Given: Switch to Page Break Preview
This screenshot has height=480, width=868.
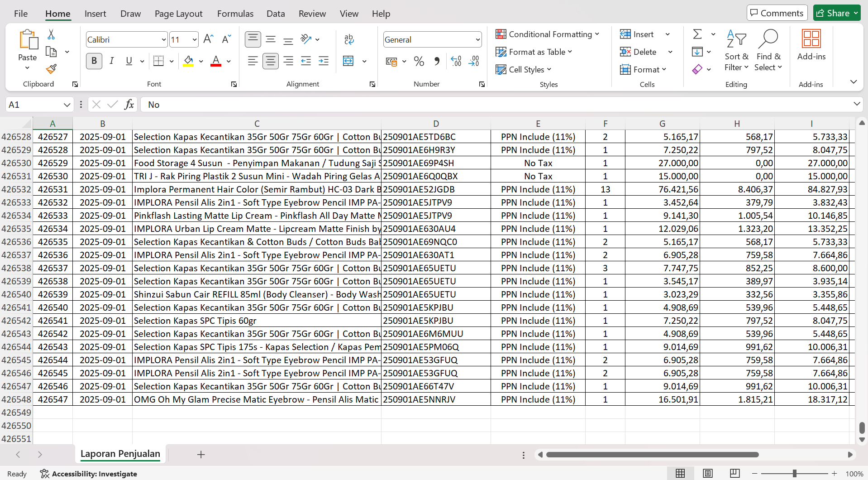Looking at the screenshot, I should [735, 474].
